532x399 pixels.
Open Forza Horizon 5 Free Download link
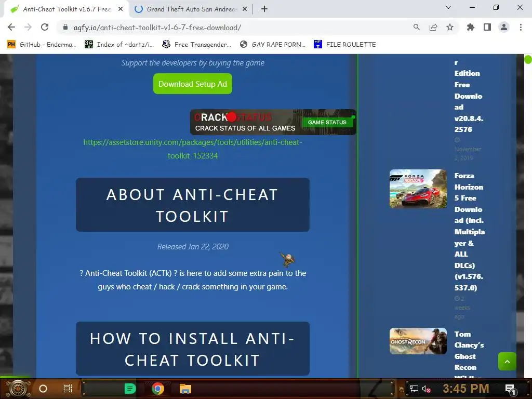coord(470,232)
